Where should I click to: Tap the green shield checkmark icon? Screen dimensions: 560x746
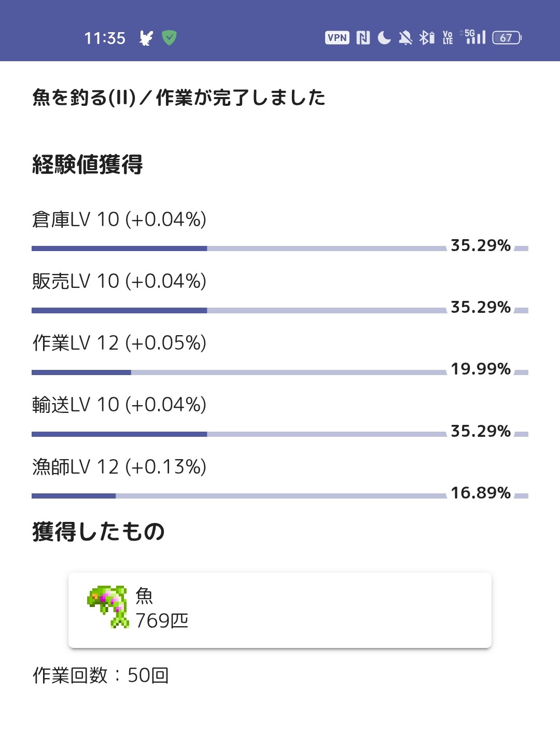[169, 37]
